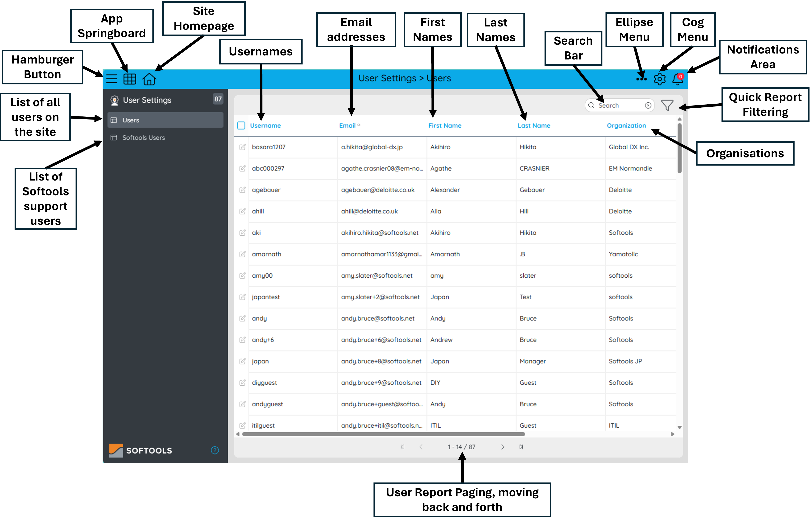Image resolution: width=812 pixels, height=522 pixels.
Task: Edit user amarnath via pencil icon
Action: click(242, 254)
